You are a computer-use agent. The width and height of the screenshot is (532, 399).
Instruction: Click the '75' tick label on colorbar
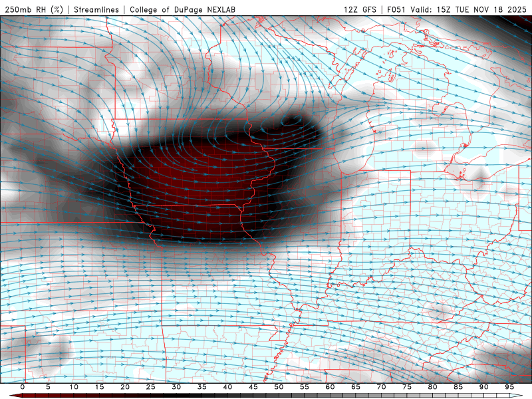tap(407, 387)
